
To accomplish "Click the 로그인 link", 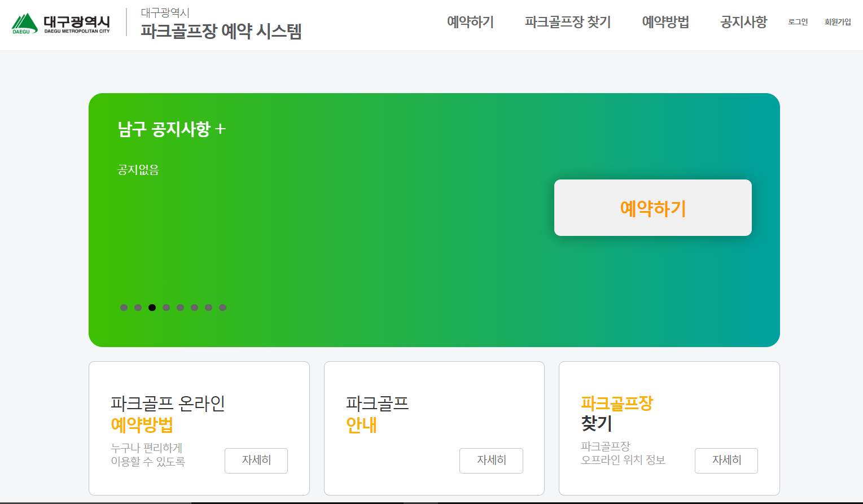I will pos(798,22).
